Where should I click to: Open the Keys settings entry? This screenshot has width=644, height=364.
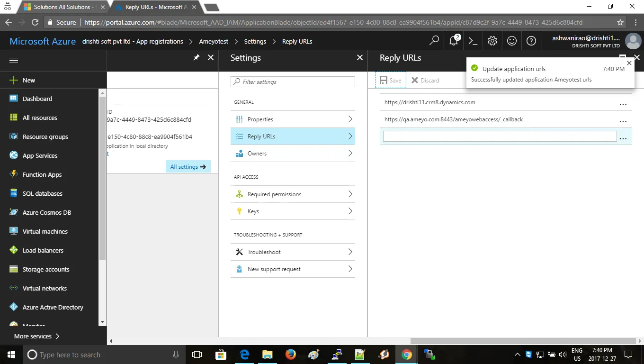click(293, 211)
